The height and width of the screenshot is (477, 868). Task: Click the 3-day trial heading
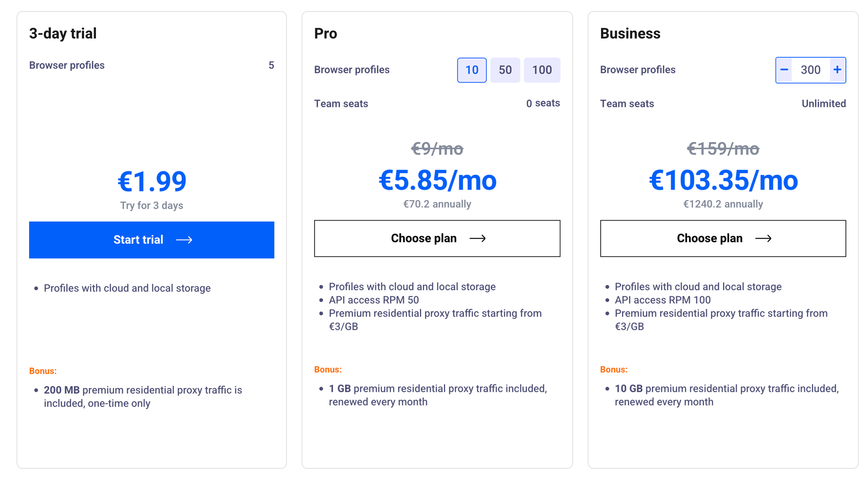63,33
